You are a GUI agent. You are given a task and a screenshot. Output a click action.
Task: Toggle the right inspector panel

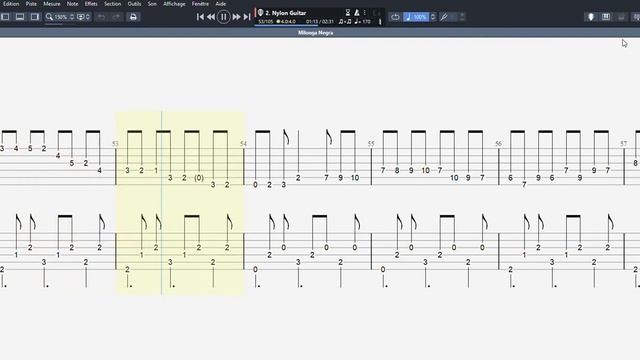pyautogui.click(x=35, y=17)
